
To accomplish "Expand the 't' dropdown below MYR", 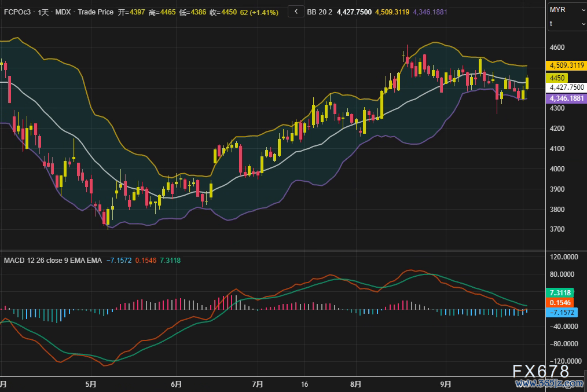I will click(x=567, y=24).
